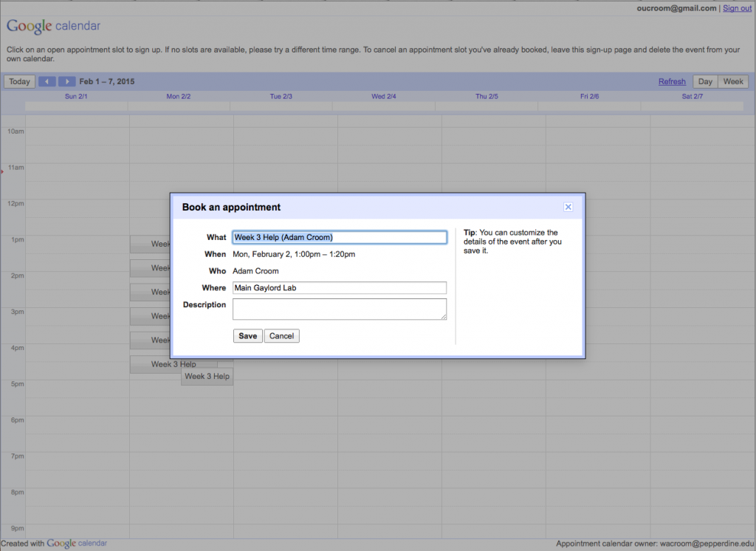Go to the next week with right arrow
Screen dimensions: 756x551
(67, 81)
